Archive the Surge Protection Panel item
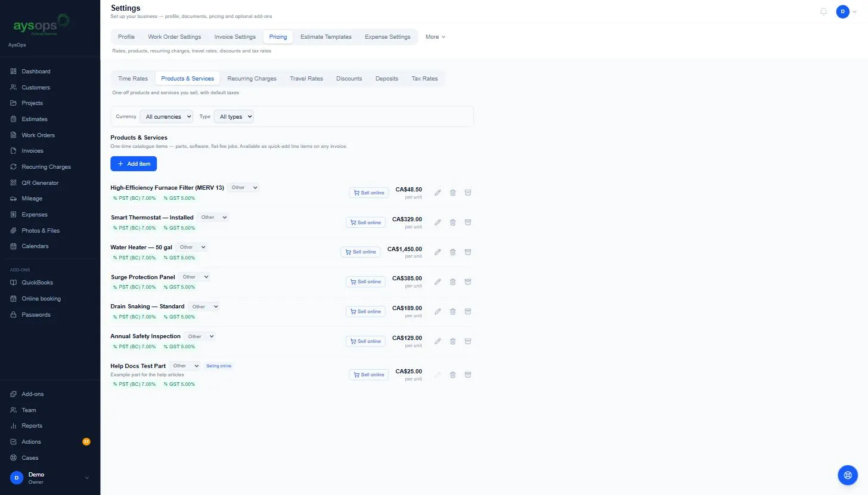This screenshot has height=495, width=868. tap(468, 281)
